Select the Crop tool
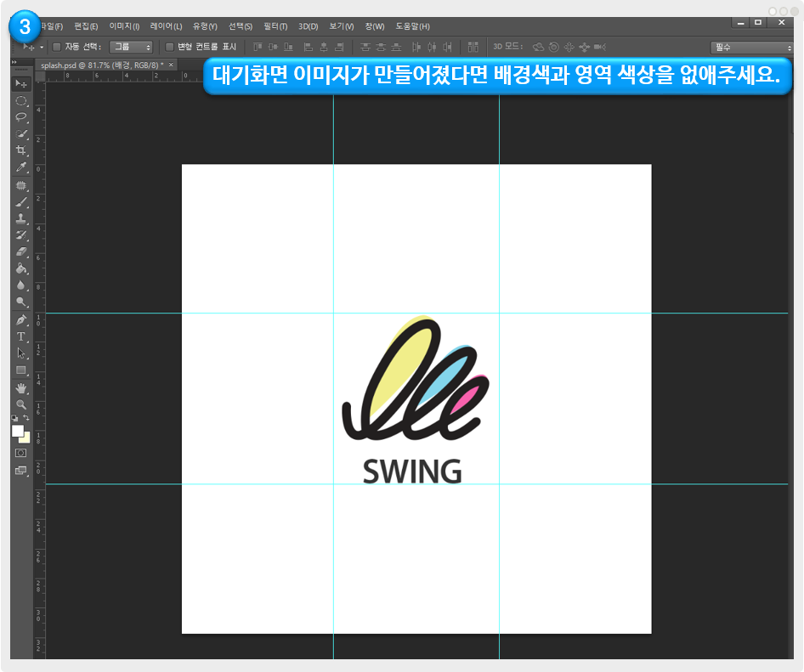This screenshot has height=672, width=804. click(21, 150)
